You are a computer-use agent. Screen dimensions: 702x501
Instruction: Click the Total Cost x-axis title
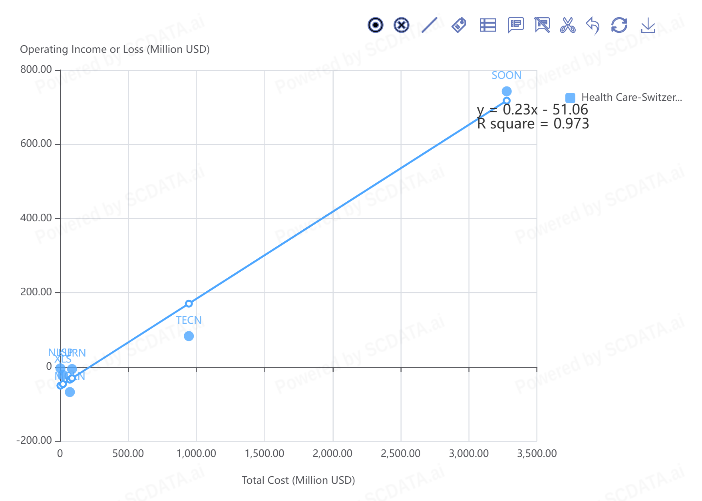point(298,480)
